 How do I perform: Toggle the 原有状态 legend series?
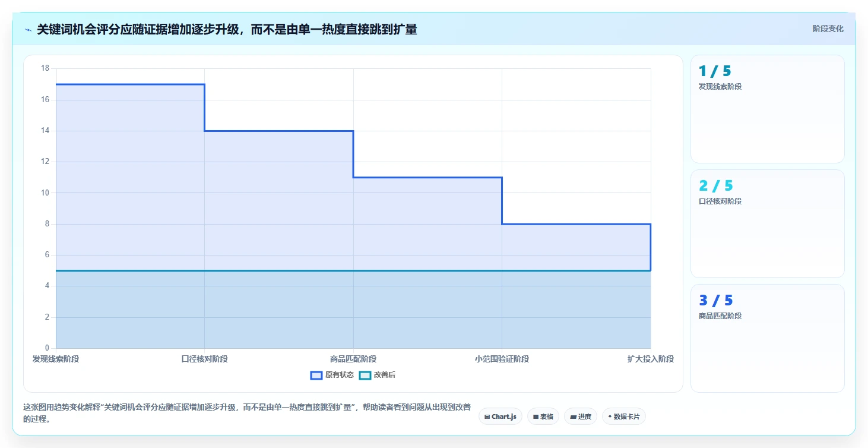[x=332, y=375]
